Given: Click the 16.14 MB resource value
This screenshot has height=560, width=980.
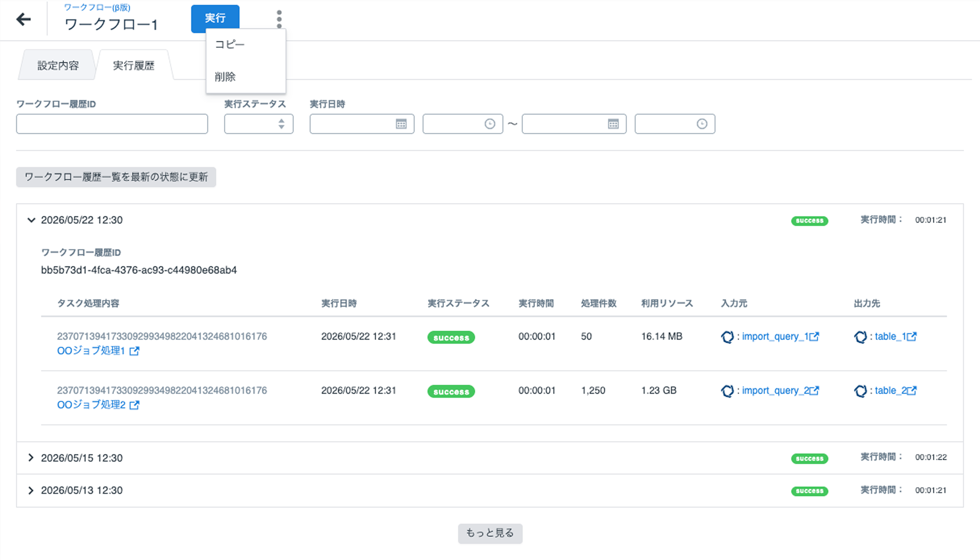Looking at the screenshot, I should (x=661, y=336).
